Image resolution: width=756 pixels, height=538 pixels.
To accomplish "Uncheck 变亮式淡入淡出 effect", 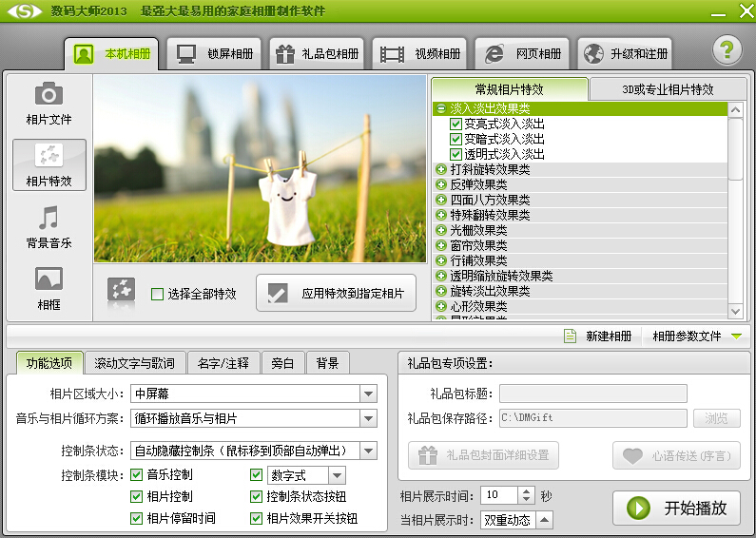I will [456, 125].
